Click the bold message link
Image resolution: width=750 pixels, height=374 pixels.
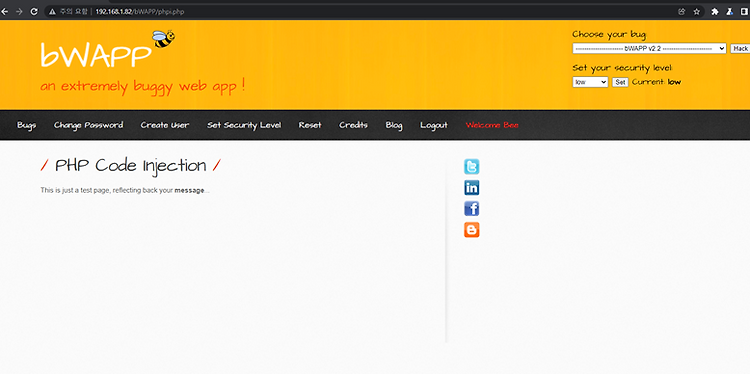click(x=189, y=190)
